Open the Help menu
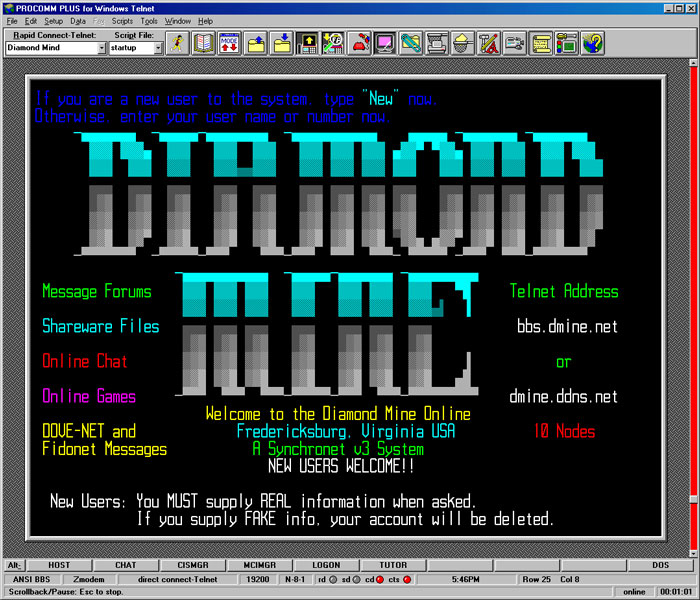700x600 pixels. pos(205,21)
